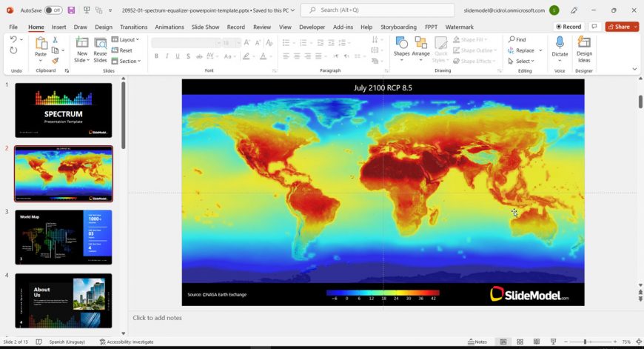Image resolution: width=644 pixels, height=349 pixels.
Task: Toggle Italic formatting
Action: click(x=167, y=56)
